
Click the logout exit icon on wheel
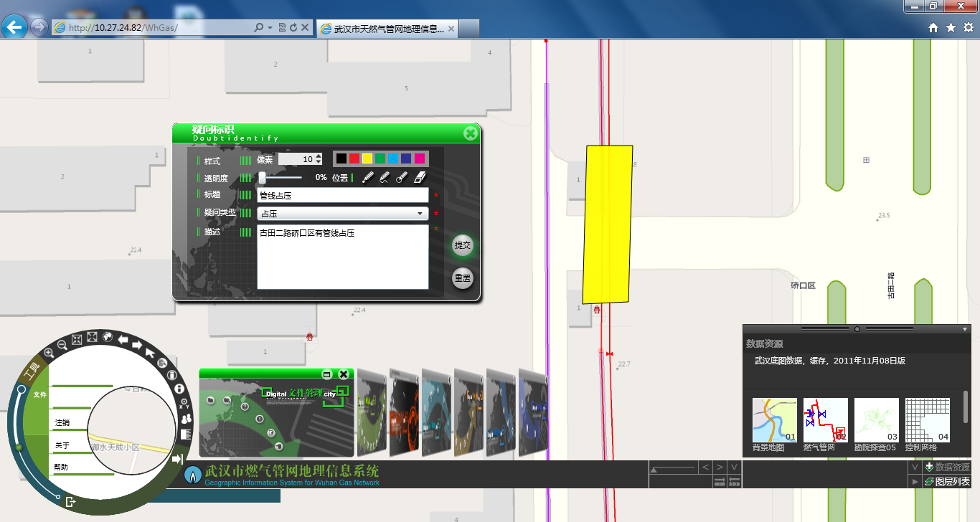click(x=70, y=501)
